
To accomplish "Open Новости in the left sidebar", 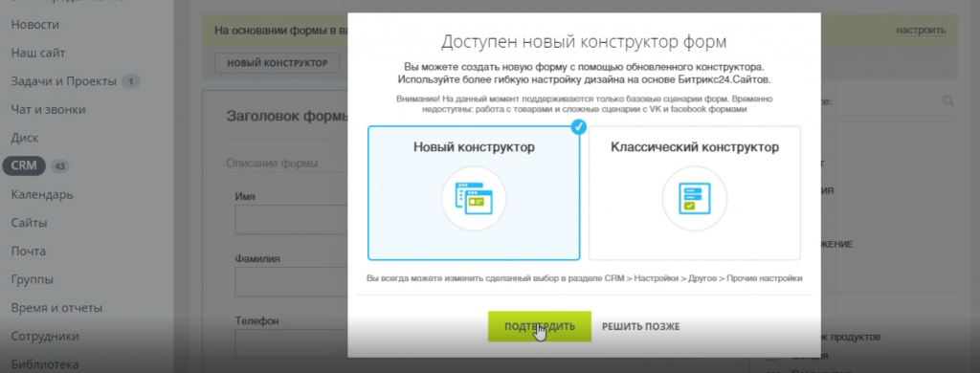I will [35, 25].
